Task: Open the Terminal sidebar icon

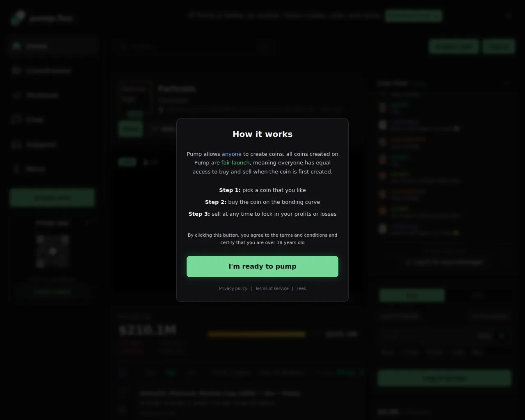Action: (16, 95)
